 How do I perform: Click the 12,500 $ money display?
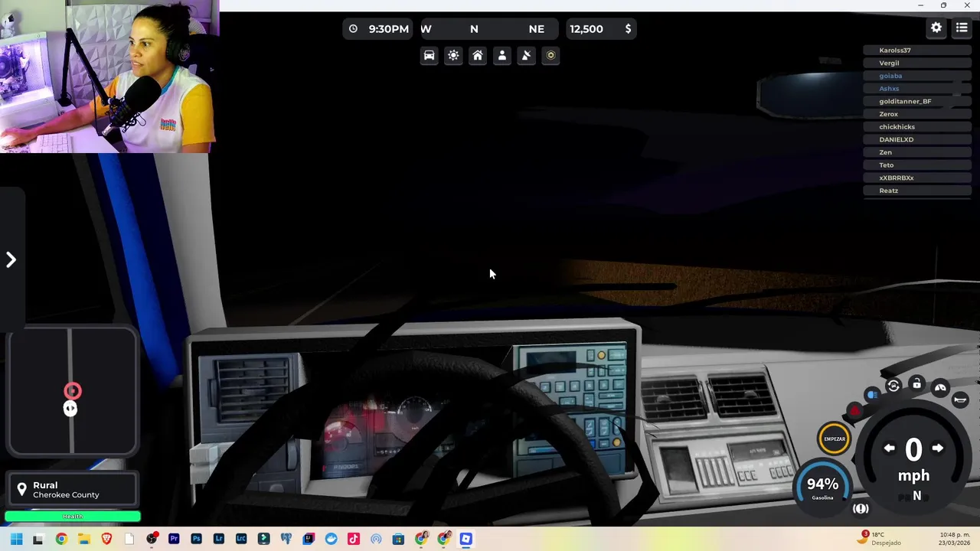pos(600,29)
